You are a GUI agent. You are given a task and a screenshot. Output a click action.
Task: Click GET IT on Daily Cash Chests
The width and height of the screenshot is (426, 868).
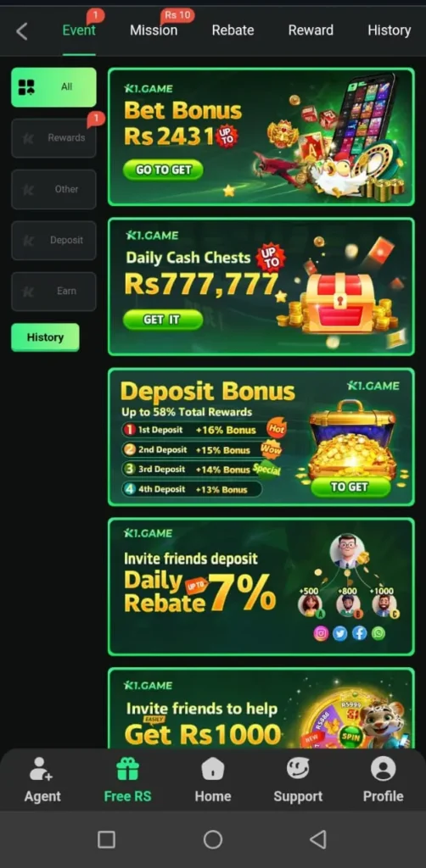[x=163, y=320]
